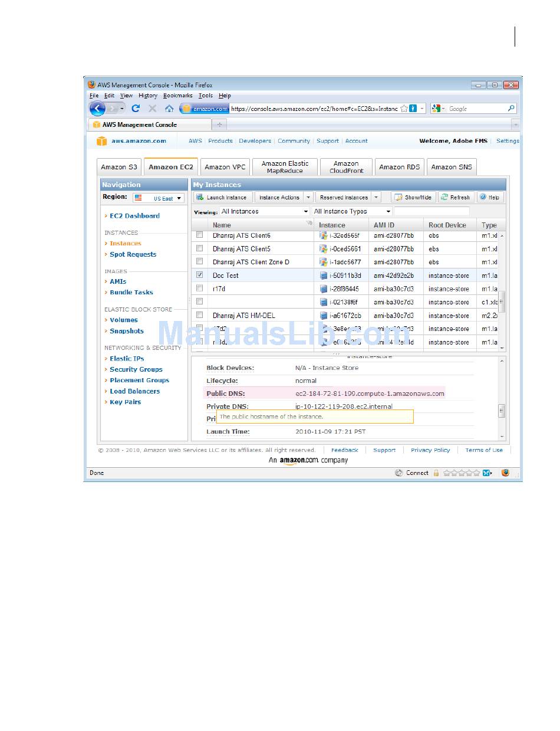560x731 pixels.
Task: Click instance icon of i-02138f6f
Action: point(324,302)
